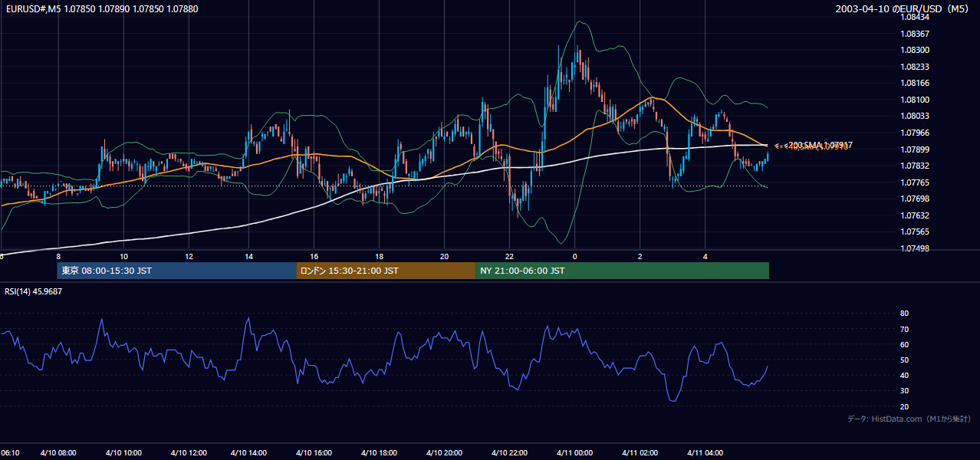The image size is (980, 460).
Task: Click RSI scale value 80
Action: click(904, 314)
